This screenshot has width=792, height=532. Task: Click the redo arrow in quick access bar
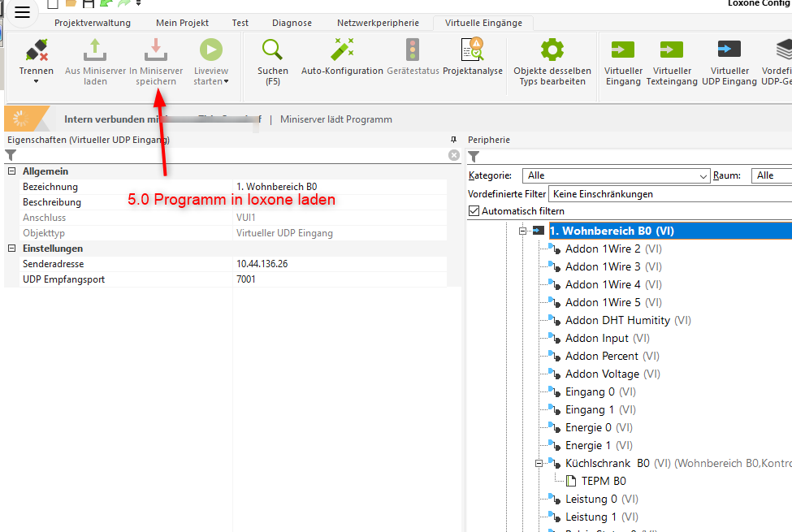point(123,3)
